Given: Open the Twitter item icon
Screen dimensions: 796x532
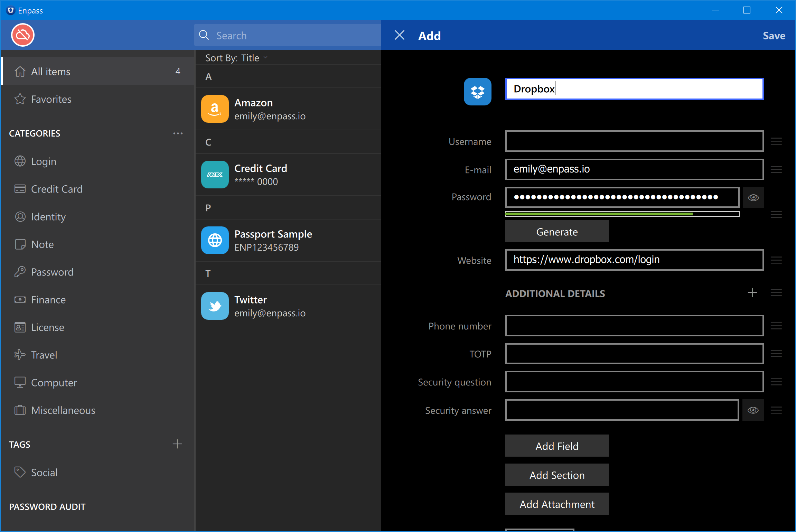Looking at the screenshot, I should (215, 306).
